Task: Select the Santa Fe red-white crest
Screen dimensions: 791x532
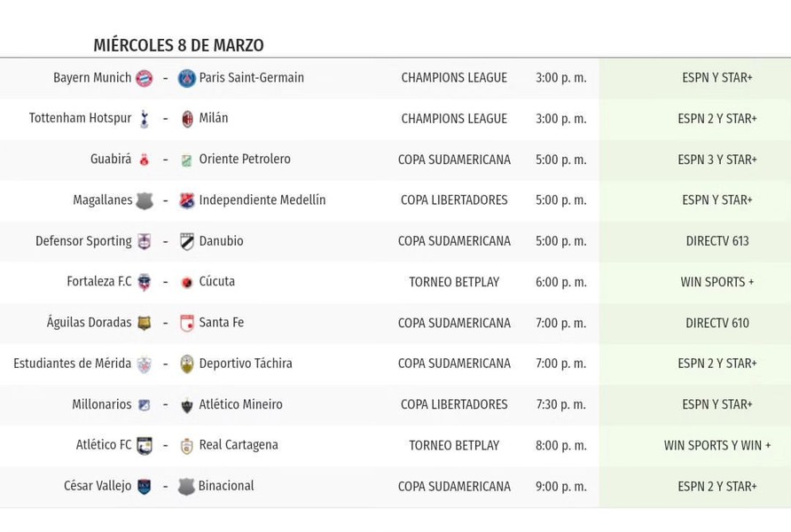Action: 186,323
